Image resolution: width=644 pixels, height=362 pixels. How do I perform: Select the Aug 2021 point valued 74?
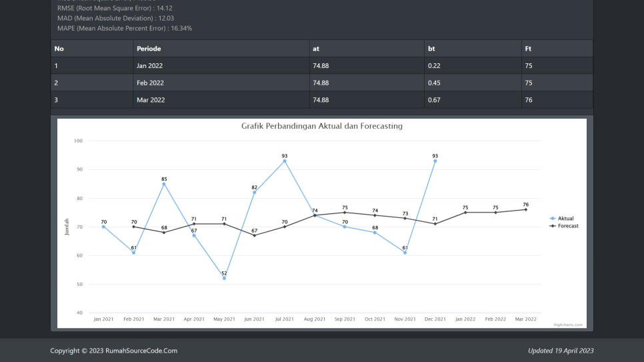tap(315, 215)
